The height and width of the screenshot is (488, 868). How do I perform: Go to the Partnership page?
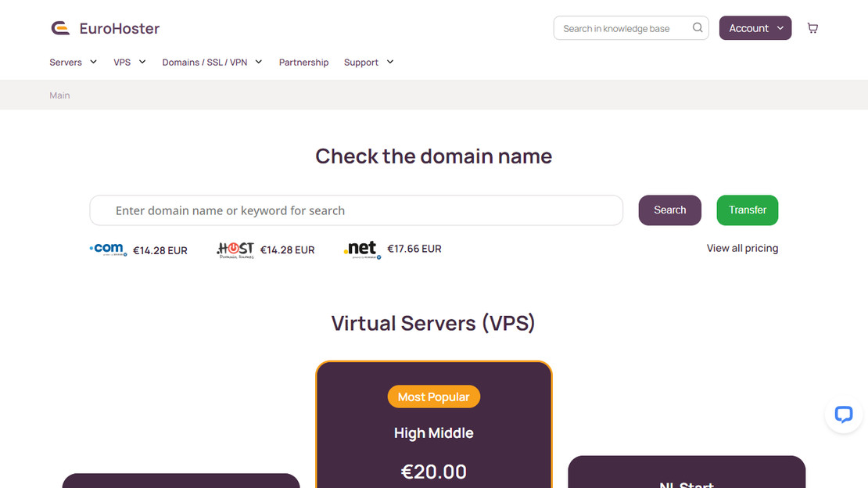click(x=303, y=62)
